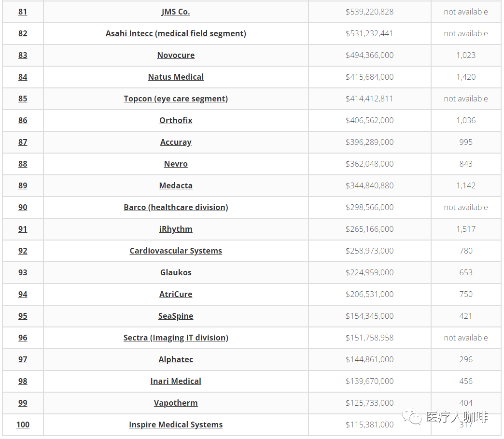Screen dimensions: 504x439
Task: Open Topcon eye care segment link
Action: (176, 99)
